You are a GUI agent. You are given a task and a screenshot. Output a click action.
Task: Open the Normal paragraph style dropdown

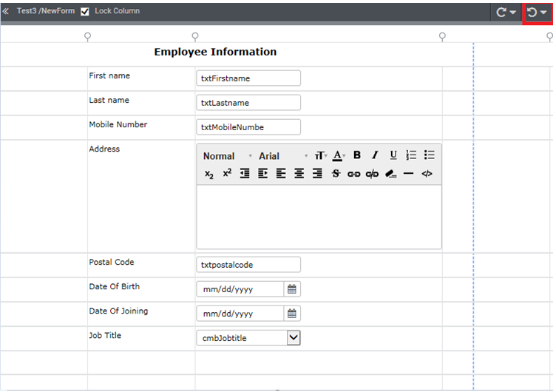[227, 156]
